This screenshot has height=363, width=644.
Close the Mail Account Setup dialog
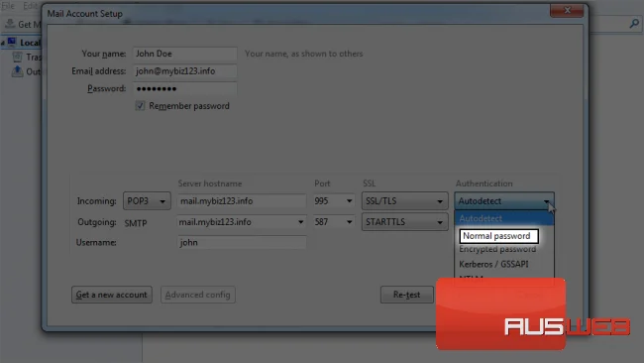(567, 10)
